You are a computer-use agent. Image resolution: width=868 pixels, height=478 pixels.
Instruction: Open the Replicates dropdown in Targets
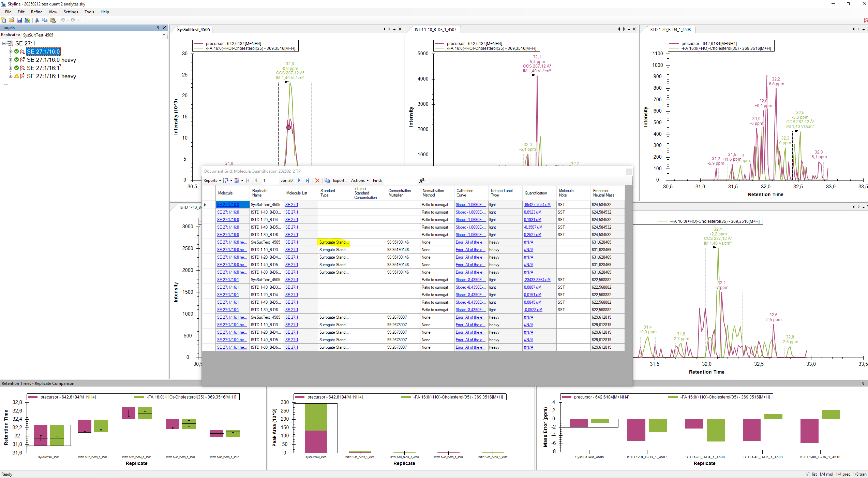[x=164, y=35]
